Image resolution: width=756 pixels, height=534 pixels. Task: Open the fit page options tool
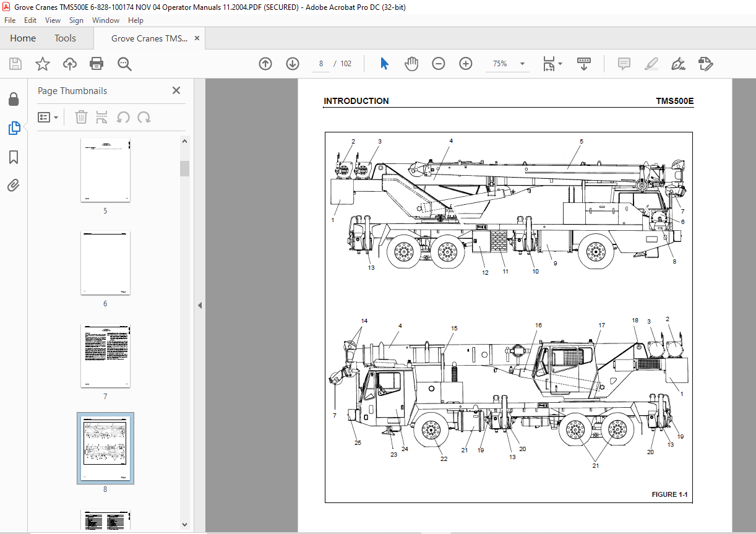pos(549,64)
